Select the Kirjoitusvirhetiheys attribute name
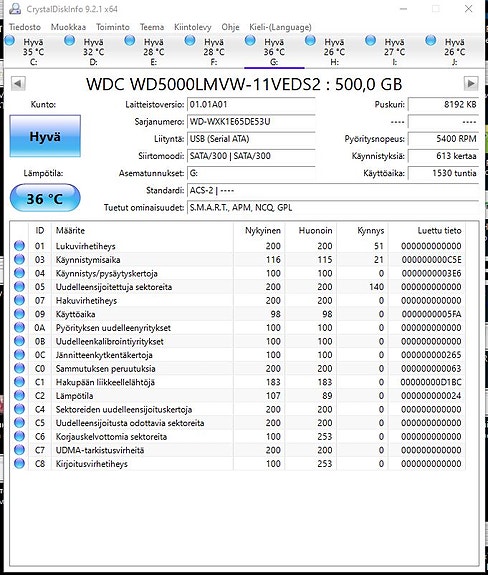The image size is (488, 575). click(92, 464)
